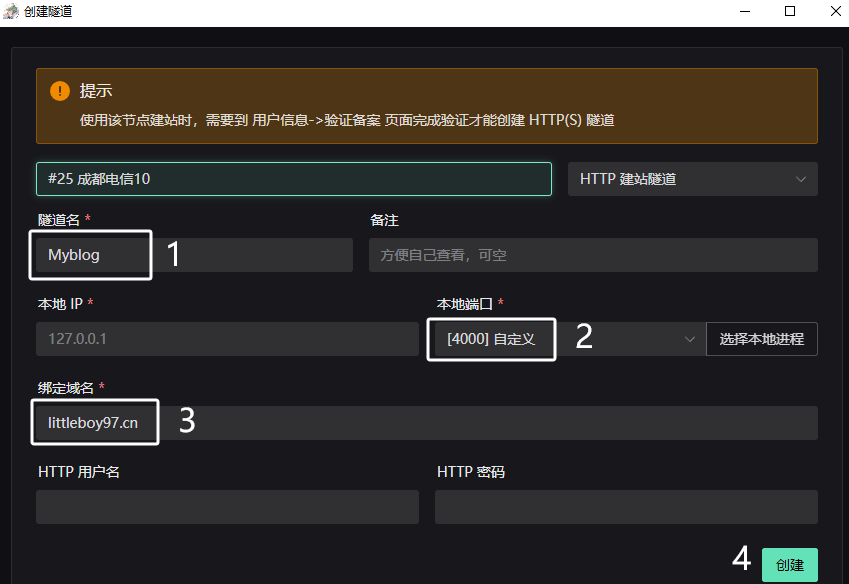Click the 绑定域名 label
This screenshot has height=584, width=849.
[x=66, y=388]
